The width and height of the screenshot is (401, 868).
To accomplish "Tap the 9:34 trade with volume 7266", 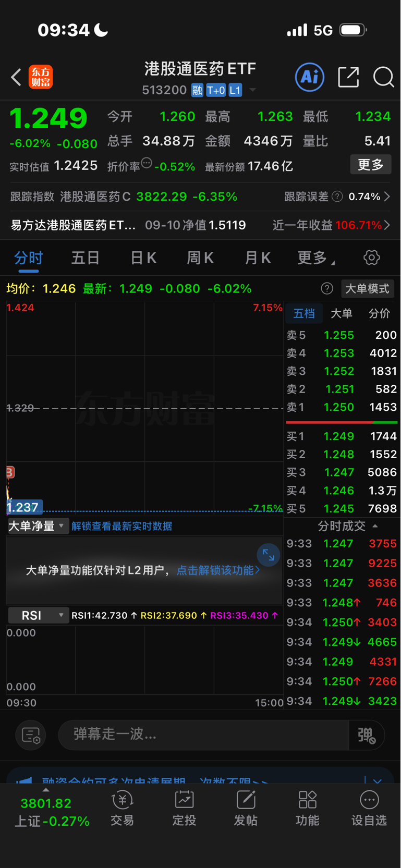I will point(342,681).
